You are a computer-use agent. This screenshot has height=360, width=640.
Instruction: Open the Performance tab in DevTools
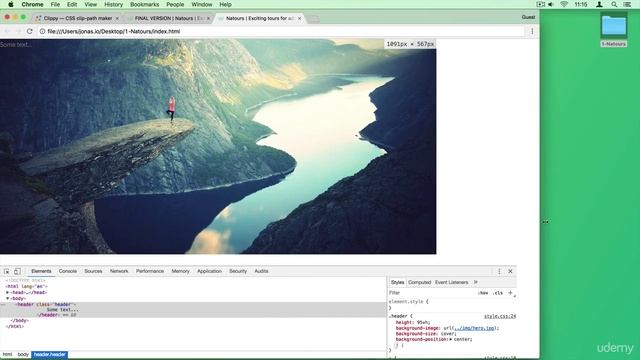tap(150, 271)
